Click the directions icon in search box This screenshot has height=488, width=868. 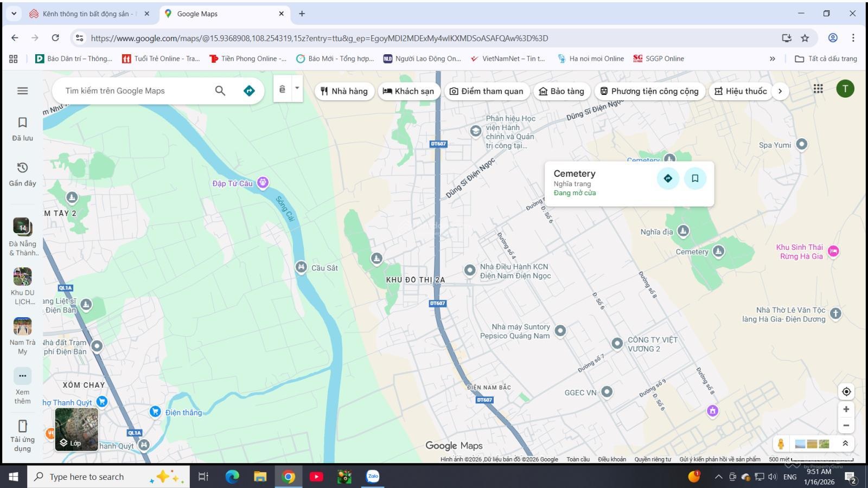pos(249,91)
